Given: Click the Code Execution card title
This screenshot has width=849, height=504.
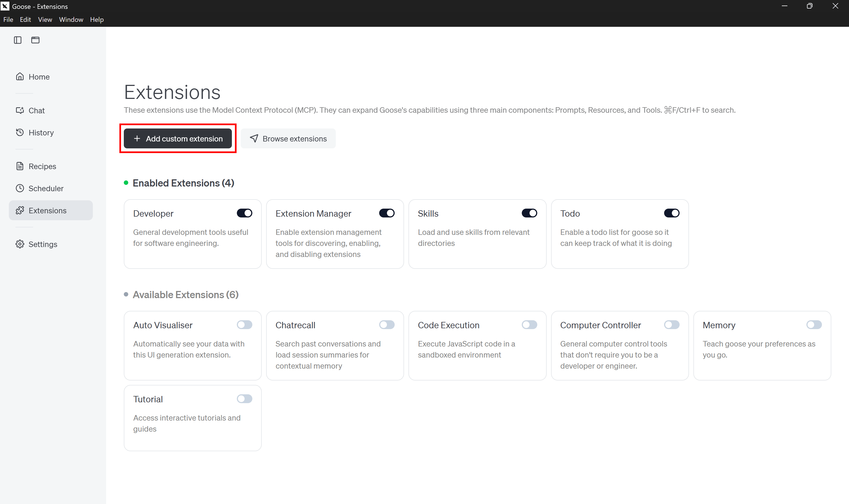Looking at the screenshot, I should click(x=448, y=325).
